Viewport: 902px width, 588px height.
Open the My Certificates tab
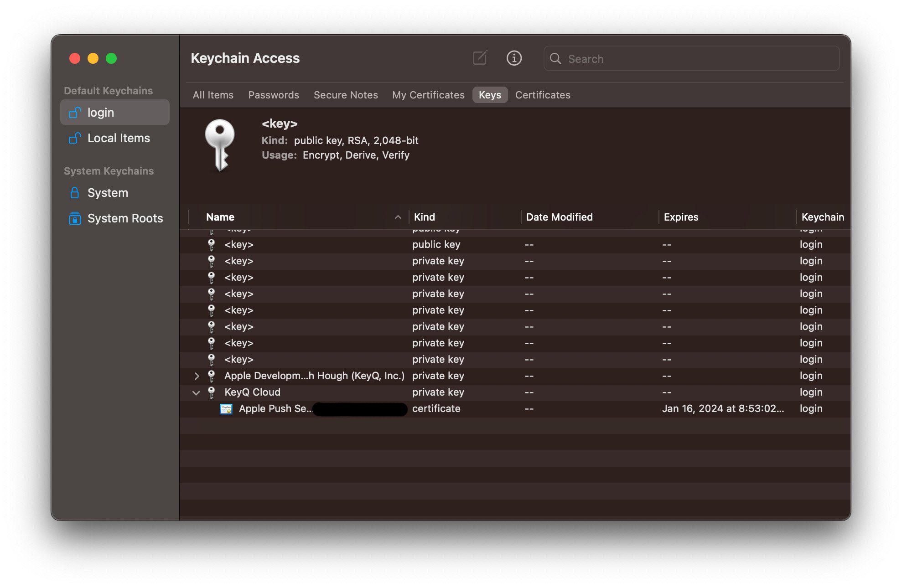428,95
